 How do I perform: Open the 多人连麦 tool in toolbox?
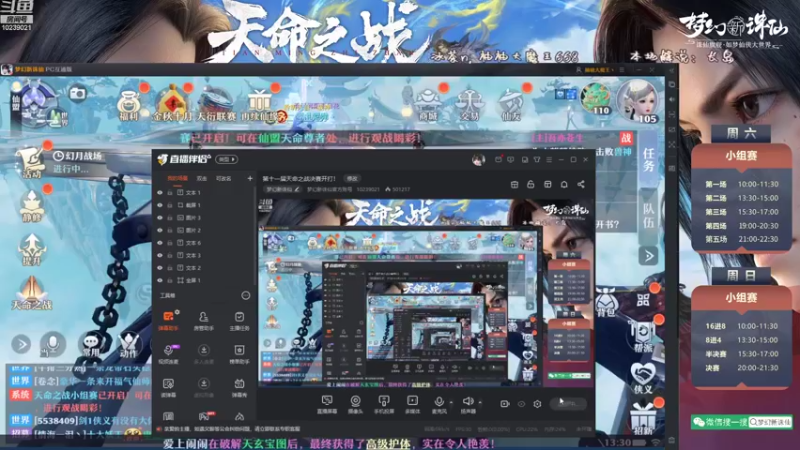click(x=204, y=354)
